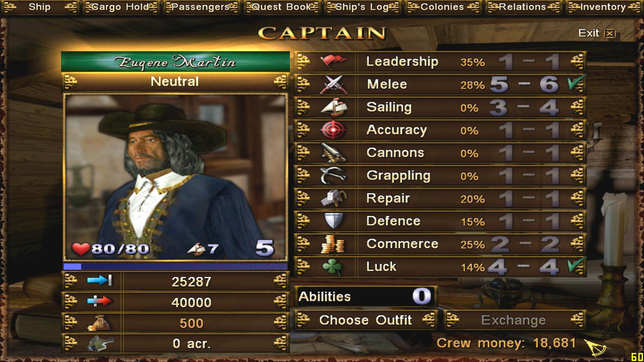This screenshot has height=362, width=644.
Task: Switch to the Quest Book tab
Action: pos(282,7)
